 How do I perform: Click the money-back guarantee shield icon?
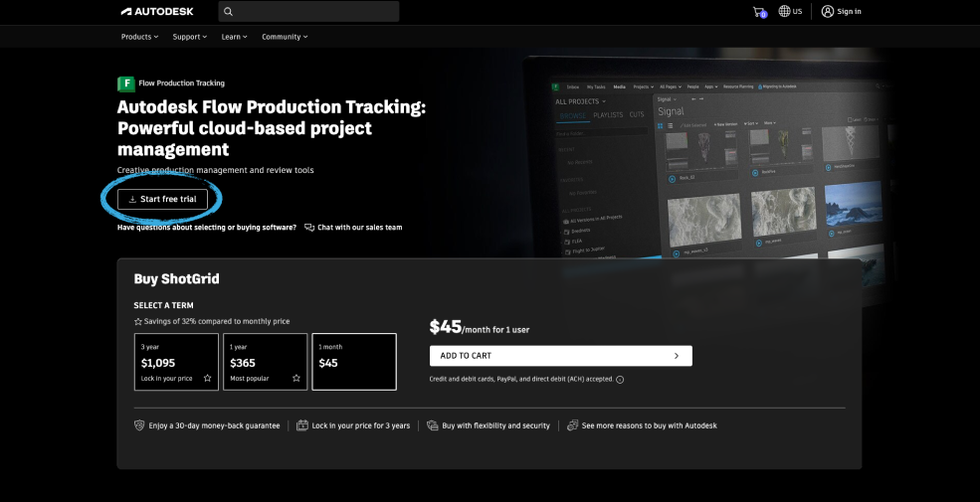[x=139, y=425]
